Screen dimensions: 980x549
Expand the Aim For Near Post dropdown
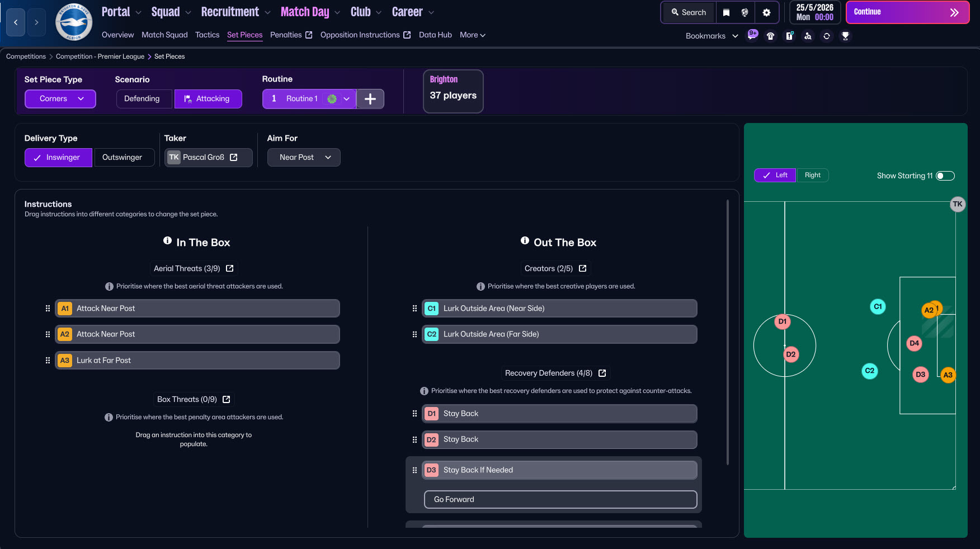point(304,158)
